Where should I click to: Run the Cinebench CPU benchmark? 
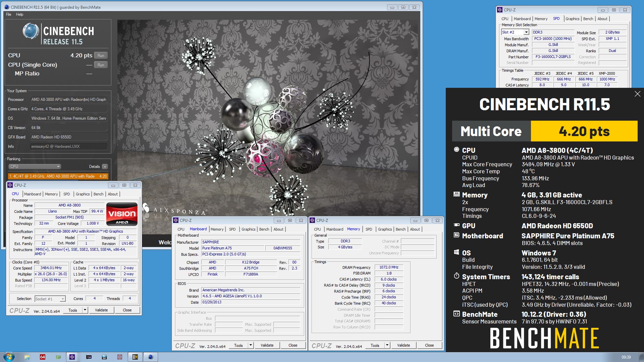click(101, 56)
